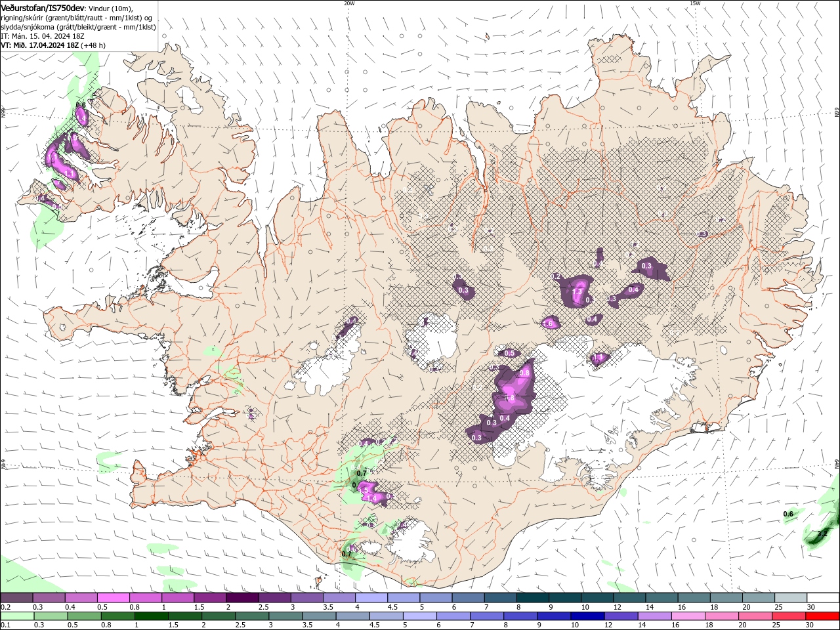Click the 15W longitude label
The width and height of the screenshot is (840, 630).
695,3
